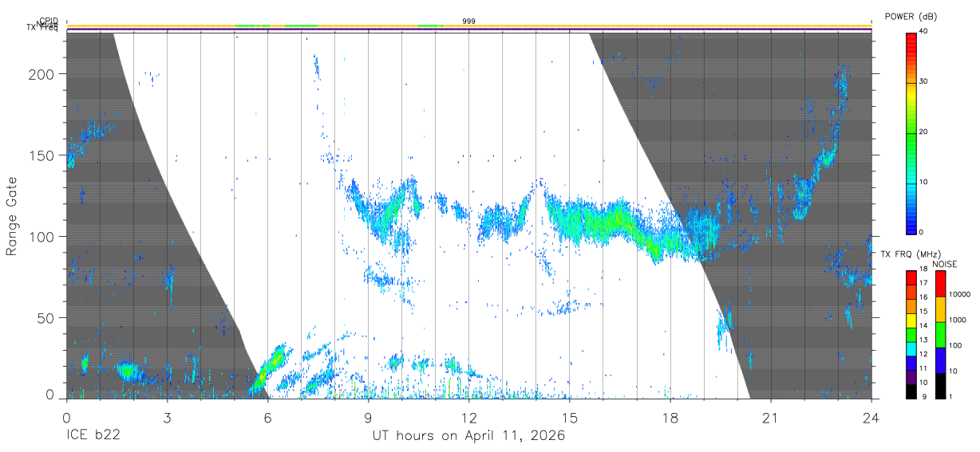
Task: Click the 1 label on NOISE scale
Action: (951, 396)
